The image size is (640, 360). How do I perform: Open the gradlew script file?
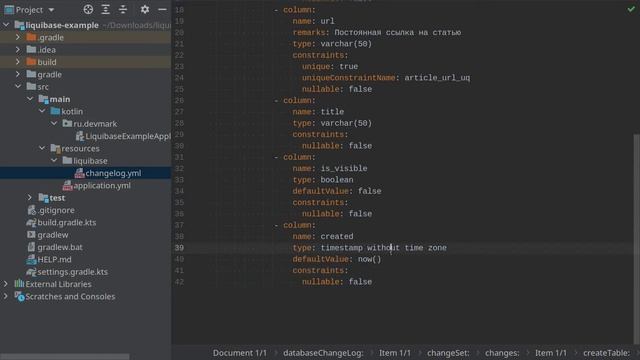point(53,235)
